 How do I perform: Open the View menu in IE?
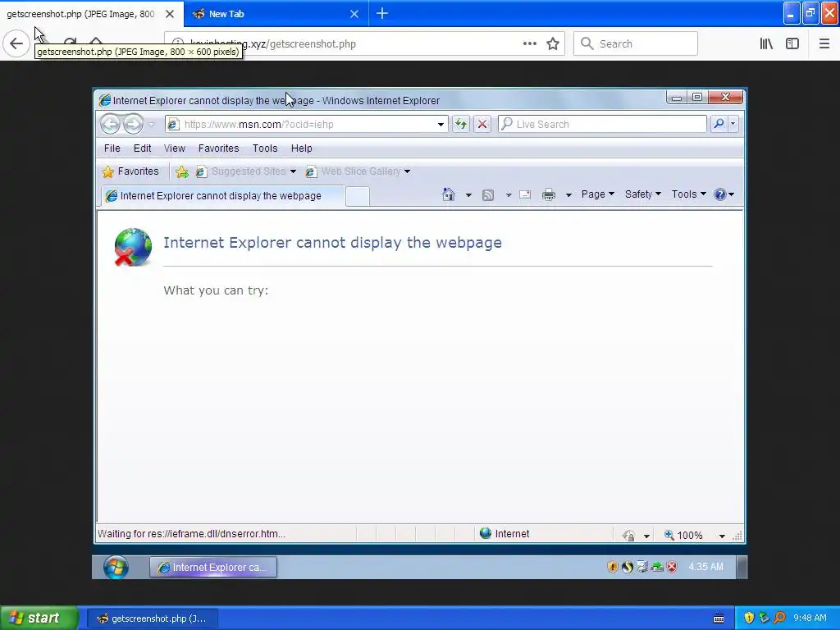174,148
